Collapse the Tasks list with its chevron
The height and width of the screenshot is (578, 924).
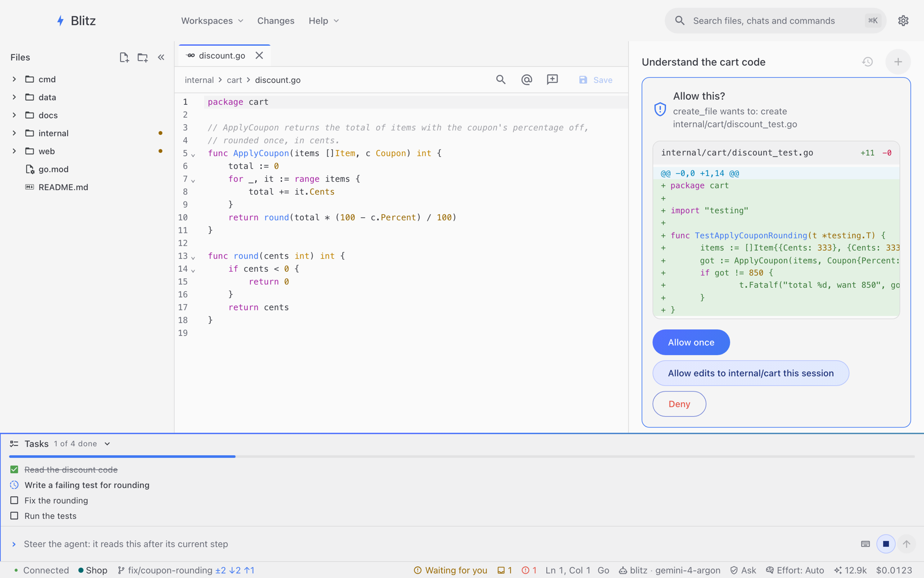tap(107, 444)
